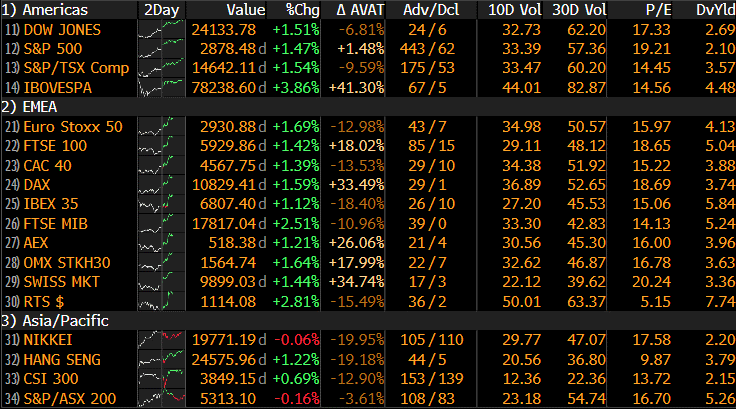This screenshot has height=409, width=736.
Task: Select the Euro Stoxx 50 index
Action: (73, 127)
